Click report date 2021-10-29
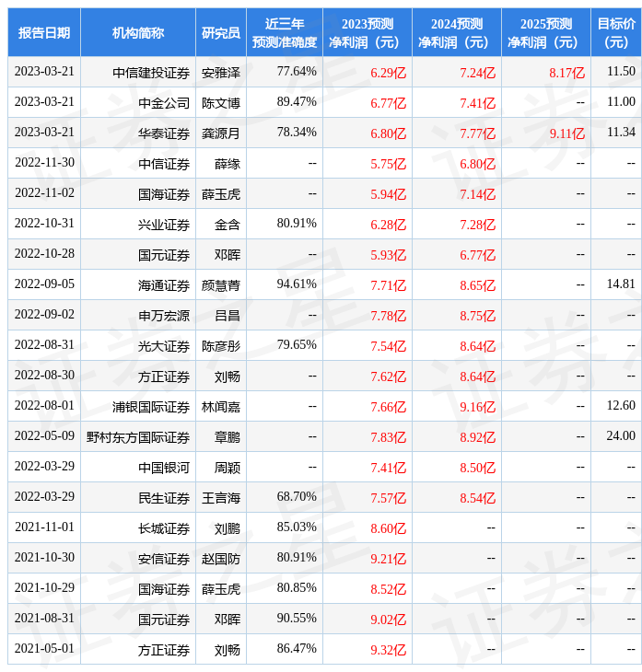The width and height of the screenshot is (642, 672). pos(44,588)
